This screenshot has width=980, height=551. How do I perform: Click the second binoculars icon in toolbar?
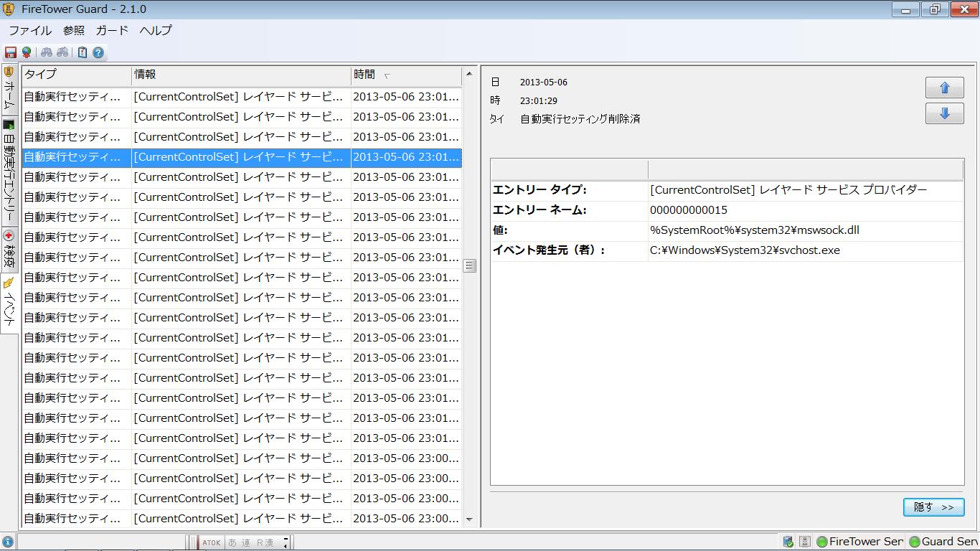tap(63, 52)
